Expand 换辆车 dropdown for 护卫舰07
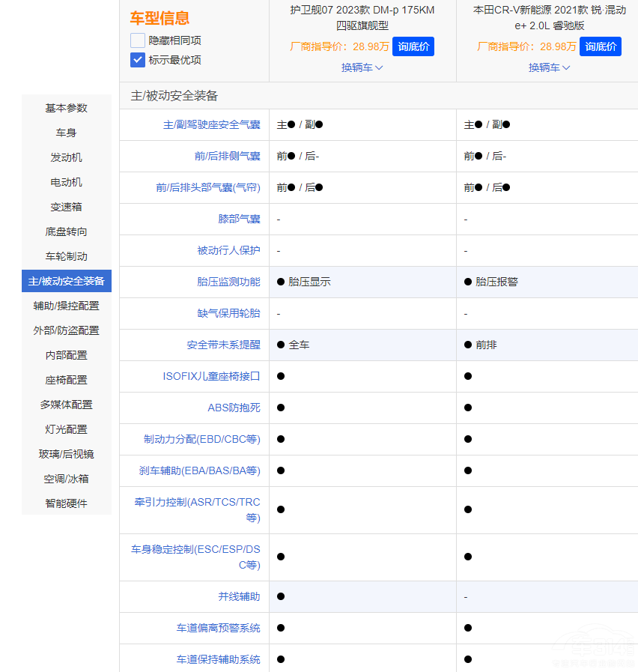The height and width of the screenshot is (672, 638). tap(362, 67)
